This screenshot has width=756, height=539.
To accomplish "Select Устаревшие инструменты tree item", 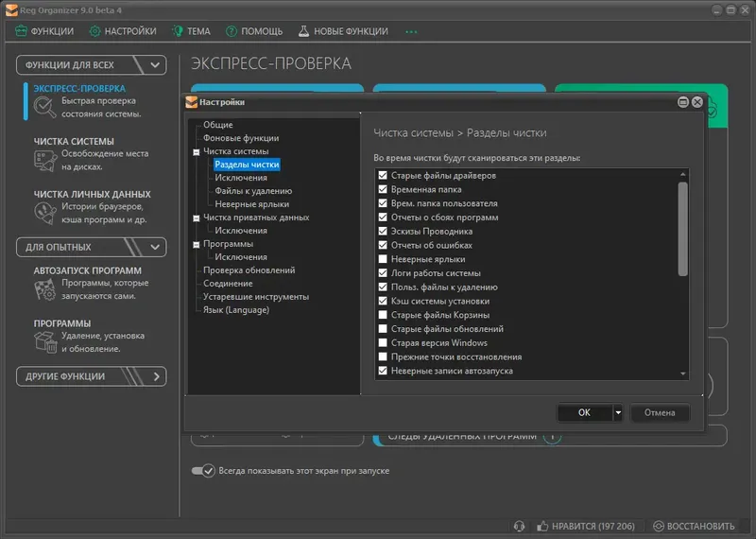I will point(255,297).
